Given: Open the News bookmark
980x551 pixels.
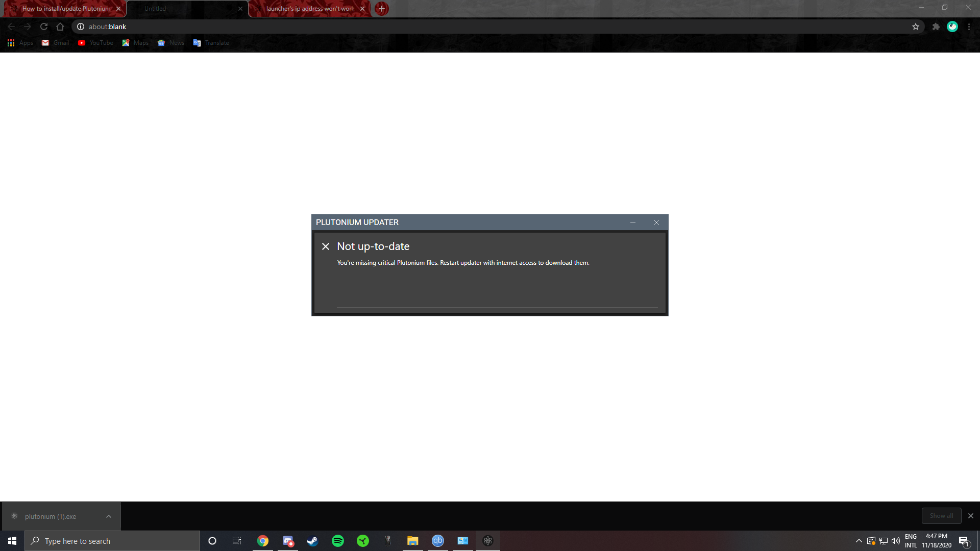Looking at the screenshot, I should (171, 43).
